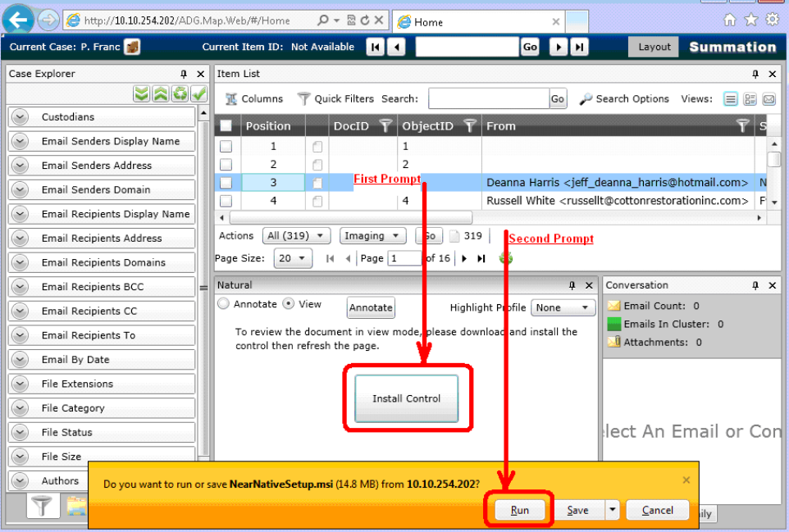The image size is (789, 532).
Task: Focus the Current Item ID input
Action: point(467,48)
